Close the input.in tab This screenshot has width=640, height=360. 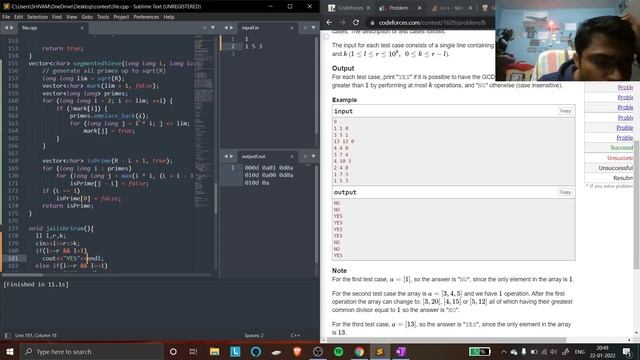pos(291,28)
